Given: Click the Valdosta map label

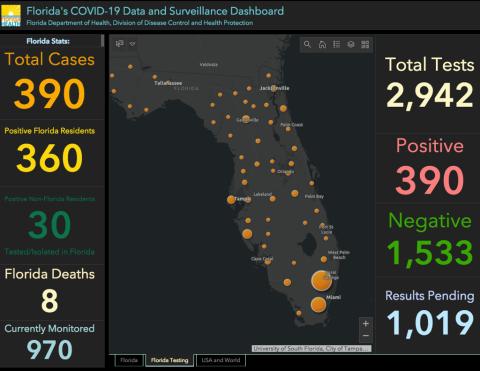Looking at the screenshot, I should [209, 64].
